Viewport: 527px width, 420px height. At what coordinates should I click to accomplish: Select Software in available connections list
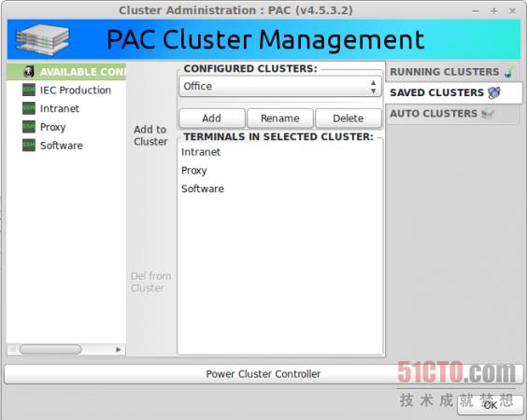[66, 146]
